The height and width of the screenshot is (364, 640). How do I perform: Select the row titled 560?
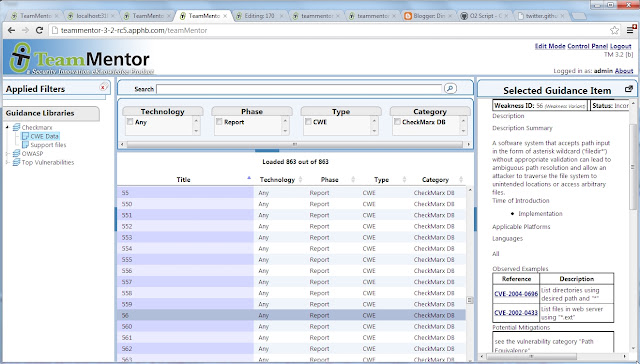coord(291,326)
